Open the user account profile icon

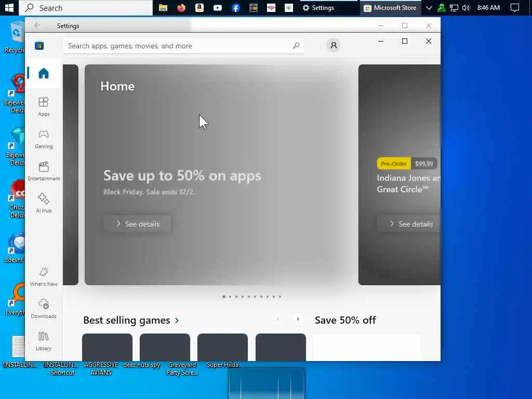[334, 45]
